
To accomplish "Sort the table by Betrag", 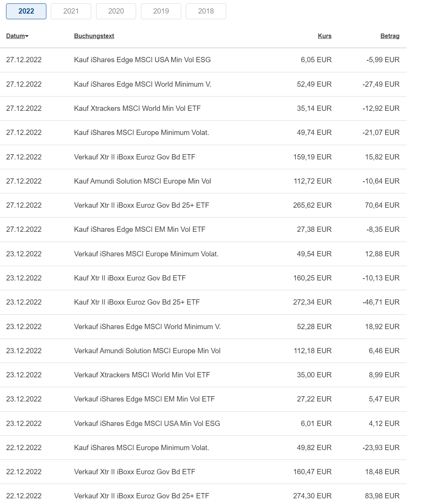I will click(x=390, y=36).
